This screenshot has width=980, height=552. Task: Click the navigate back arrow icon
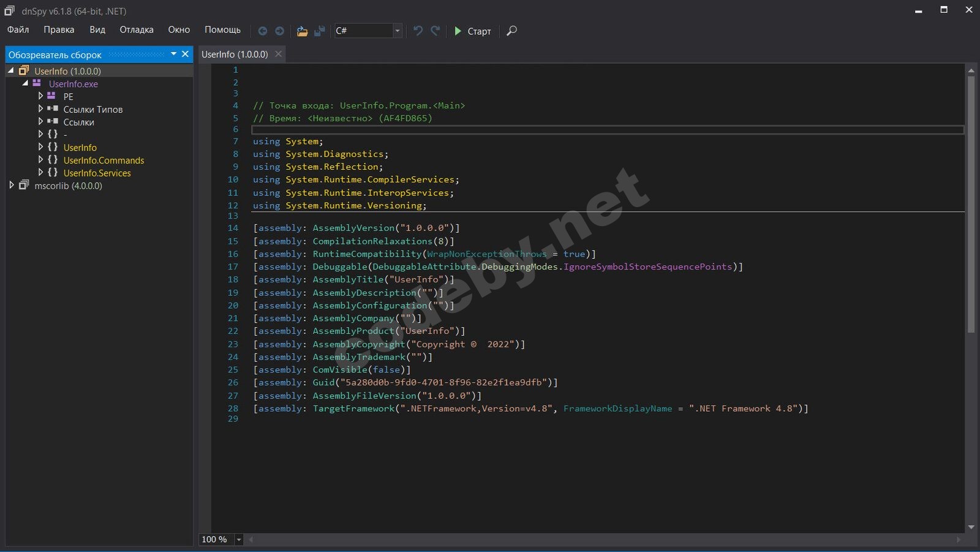(x=263, y=31)
